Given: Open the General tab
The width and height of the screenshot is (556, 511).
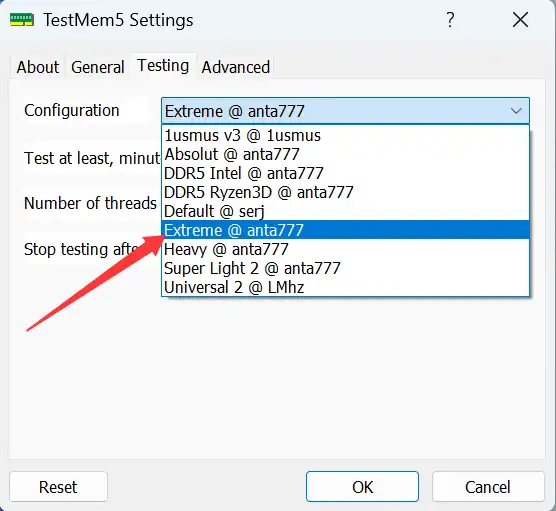Looking at the screenshot, I should (x=98, y=67).
